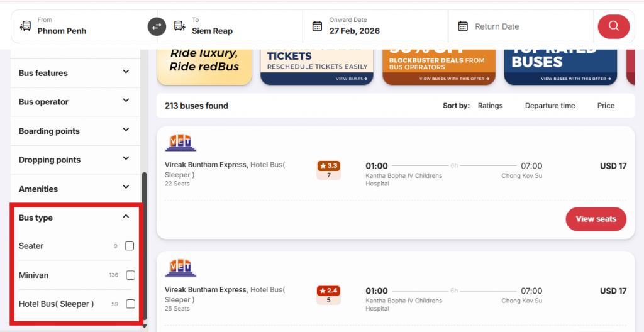
Task: Sort buses by Ratings
Action: [490, 106]
